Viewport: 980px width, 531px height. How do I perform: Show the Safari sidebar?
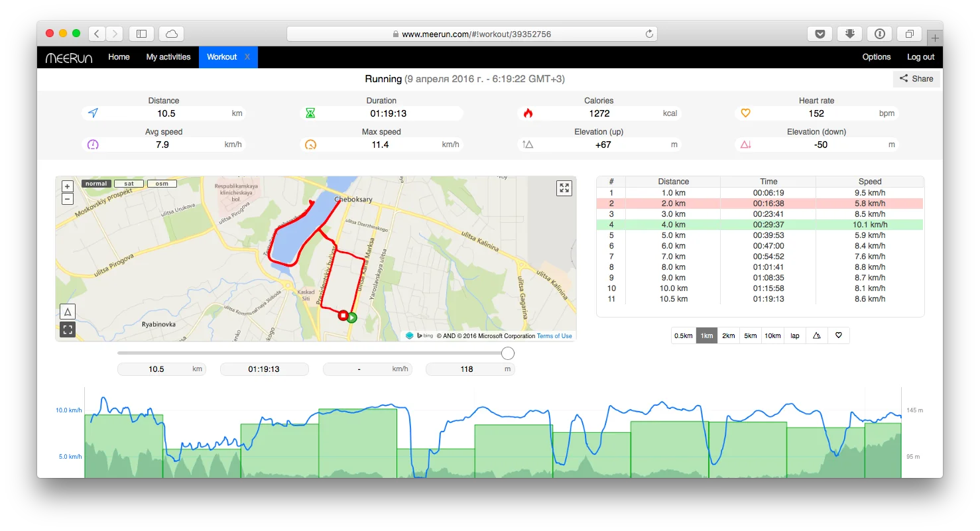coord(141,34)
